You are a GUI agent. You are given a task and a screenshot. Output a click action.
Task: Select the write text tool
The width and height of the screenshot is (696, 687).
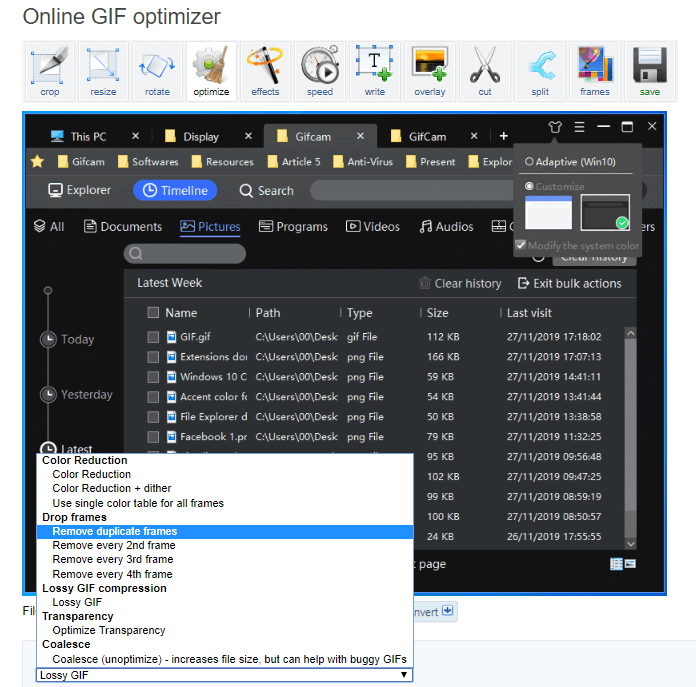[x=375, y=71]
